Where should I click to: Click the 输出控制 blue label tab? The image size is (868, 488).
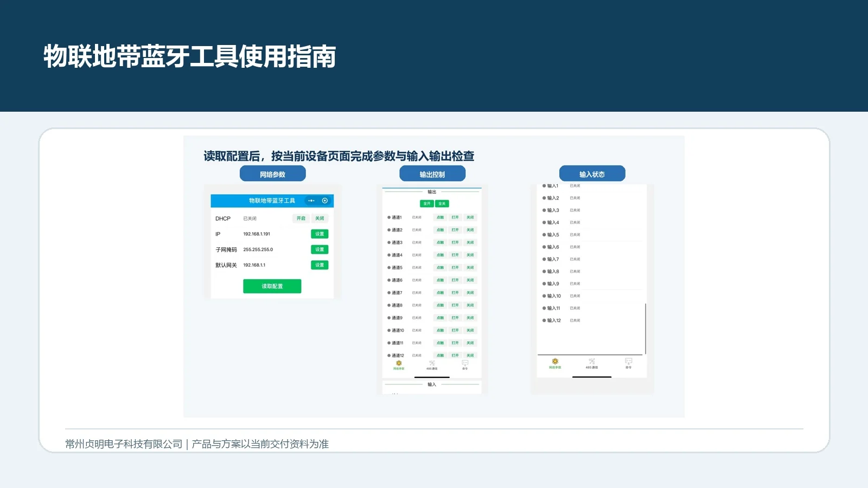pos(432,174)
